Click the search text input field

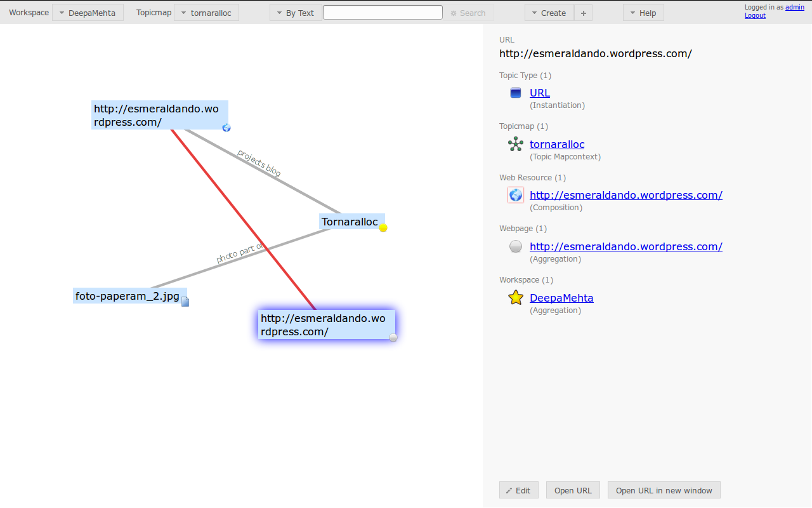click(x=383, y=12)
